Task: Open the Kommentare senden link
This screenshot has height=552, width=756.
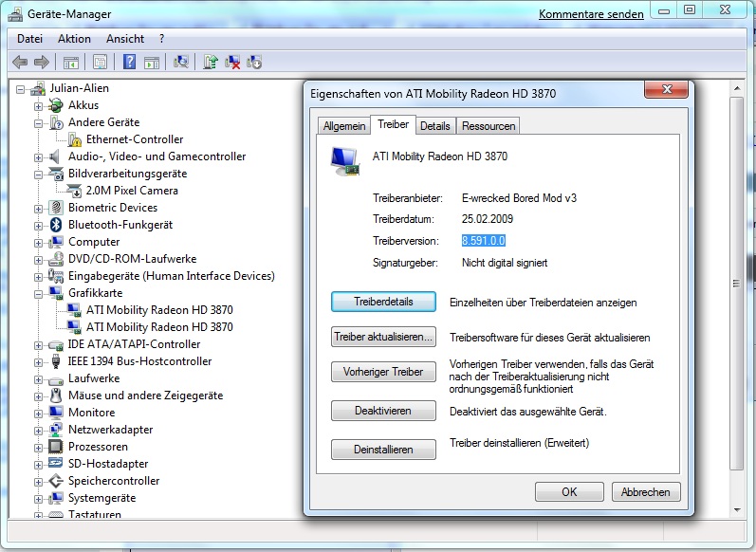Action: click(x=591, y=14)
